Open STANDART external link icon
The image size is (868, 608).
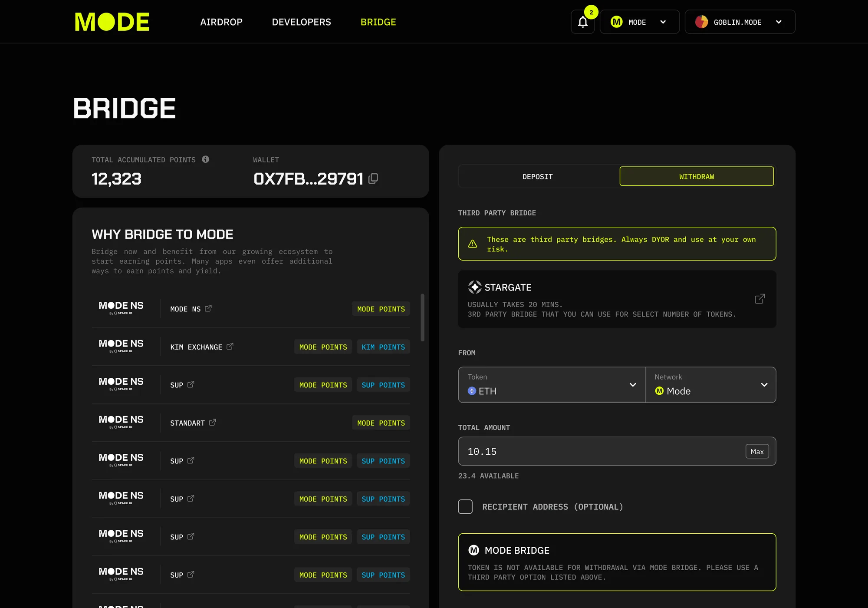tap(213, 422)
